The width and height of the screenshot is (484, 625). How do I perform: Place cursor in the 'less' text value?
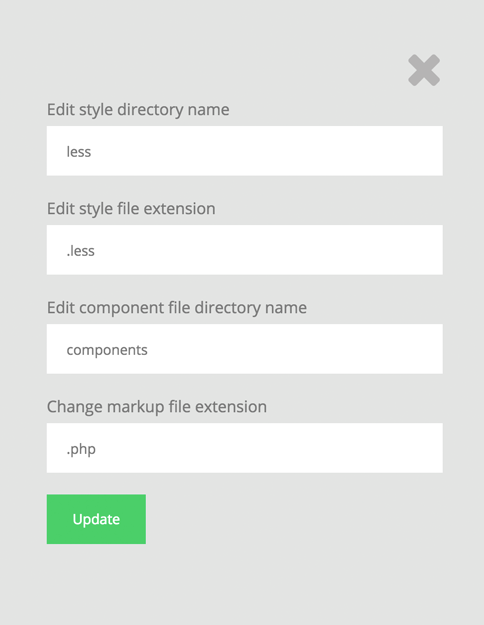(79, 151)
